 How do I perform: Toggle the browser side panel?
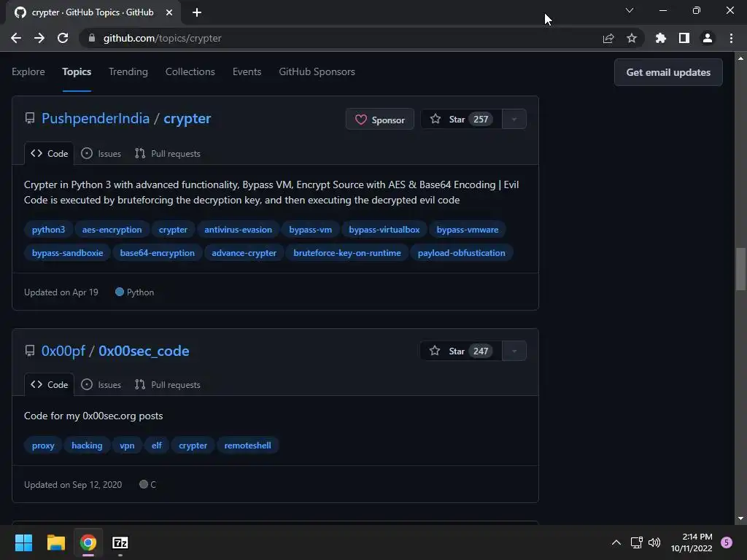[x=684, y=38]
